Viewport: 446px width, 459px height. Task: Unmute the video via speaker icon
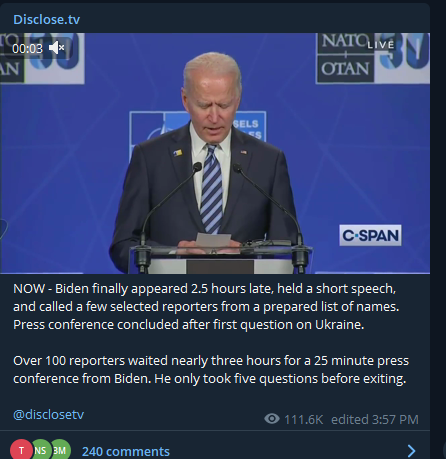click(56, 48)
